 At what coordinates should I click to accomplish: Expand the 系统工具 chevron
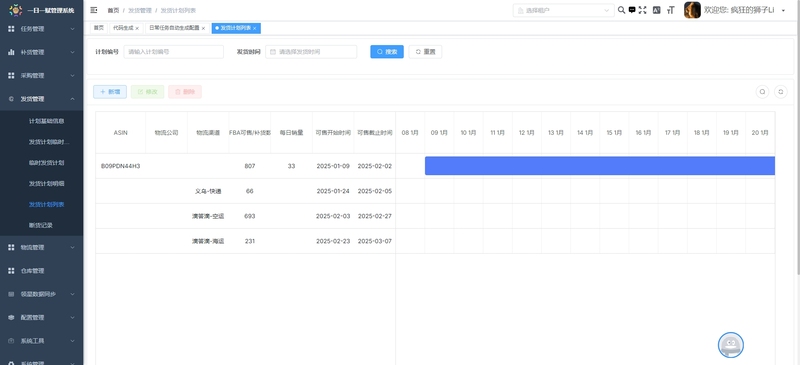pyautogui.click(x=72, y=341)
